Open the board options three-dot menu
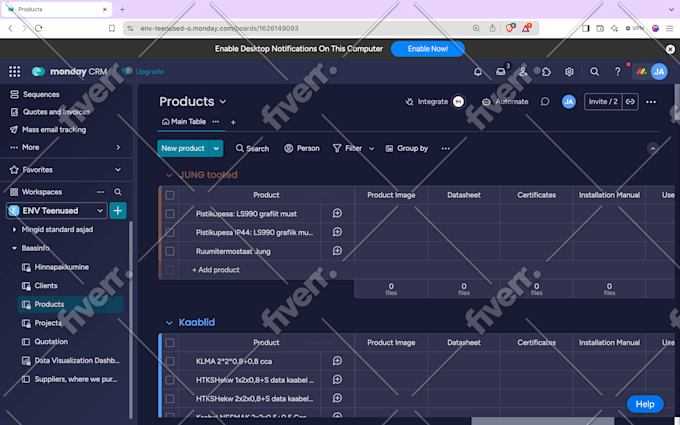Screen dimensions: 680x425 pos(651,102)
